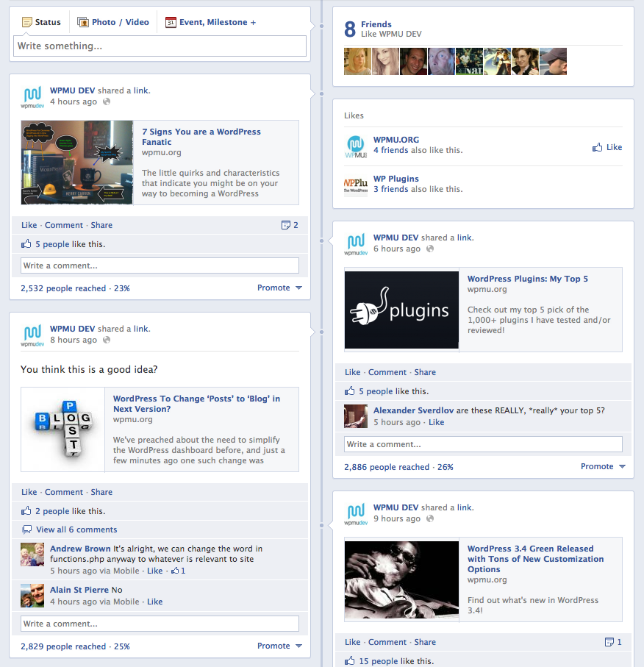Click comment box under Alain St Pierre's comment
Image resolution: width=644 pixels, height=667 pixels.
point(160,624)
